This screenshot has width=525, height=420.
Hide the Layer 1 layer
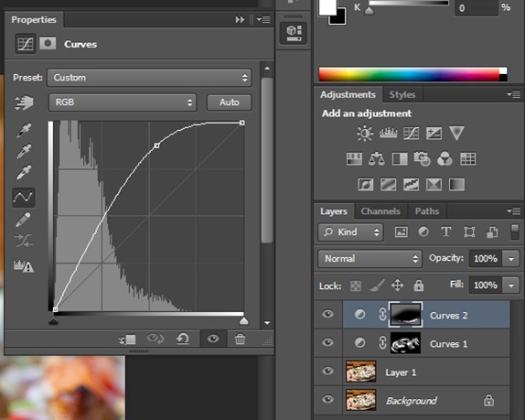click(327, 371)
